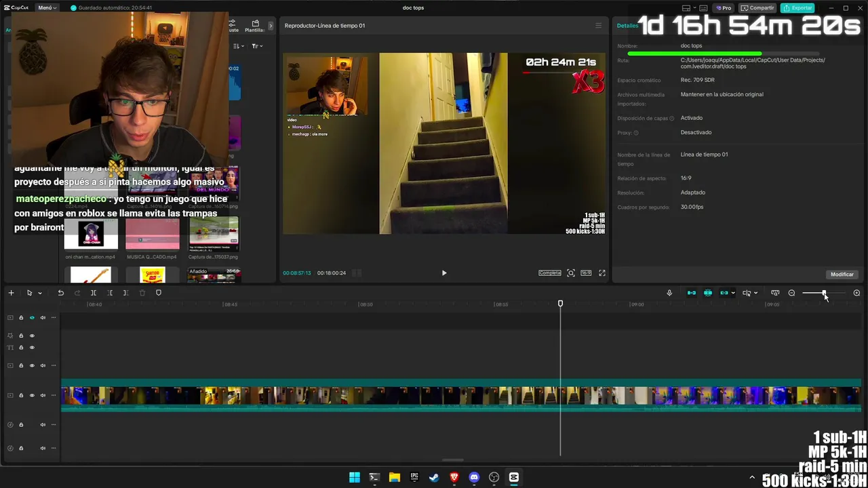Undo the last edit
Viewport: 868px width, 488px height.
point(60,293)
